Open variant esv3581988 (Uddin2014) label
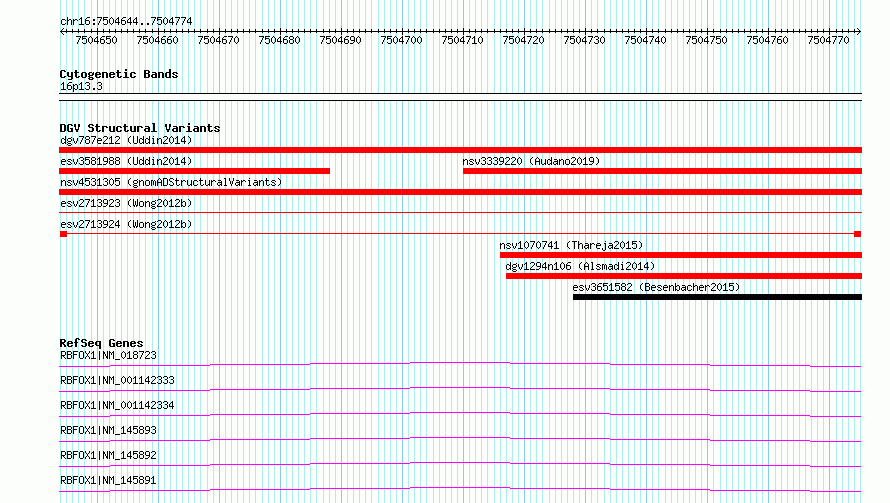The image size is (890, 503). 126,161
